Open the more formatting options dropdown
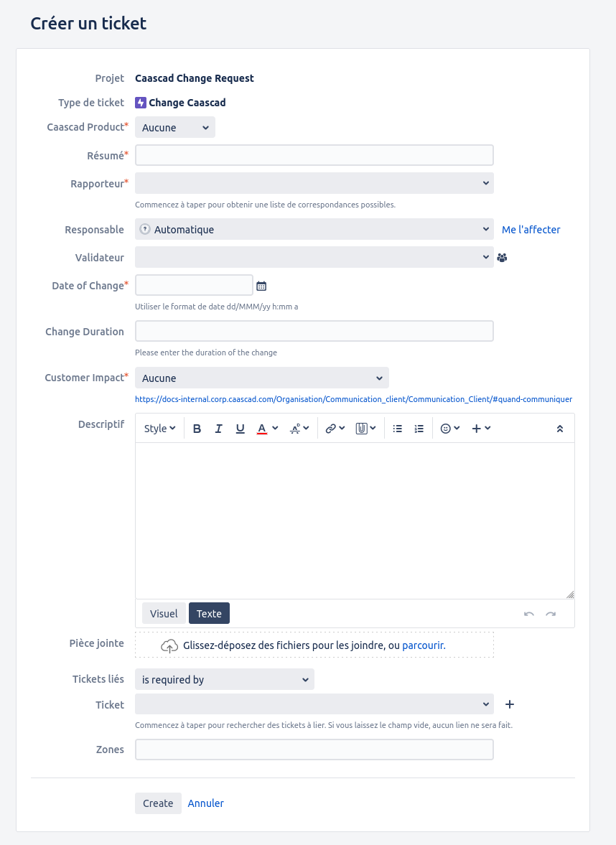Screen dimensions: 616x845 299,429
